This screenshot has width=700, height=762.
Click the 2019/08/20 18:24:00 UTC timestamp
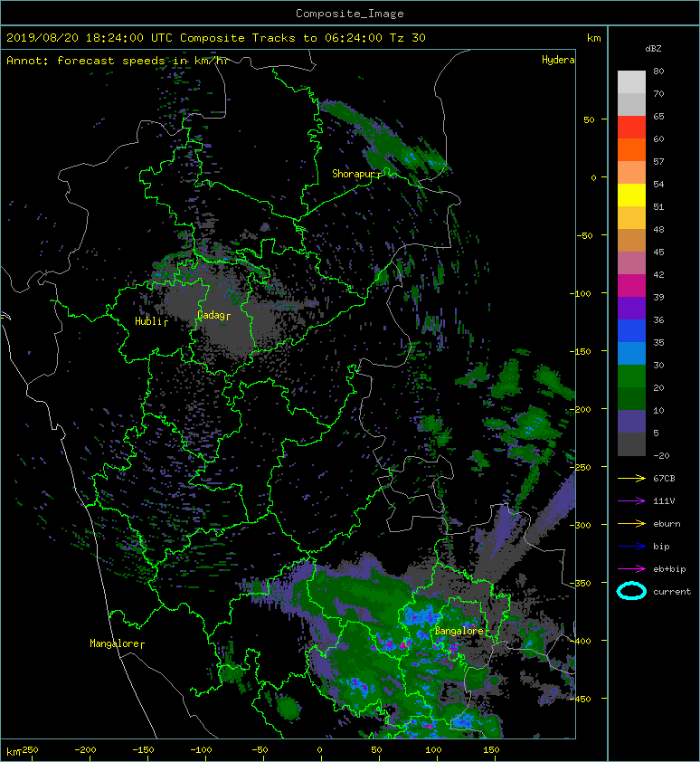coord(90,38)
